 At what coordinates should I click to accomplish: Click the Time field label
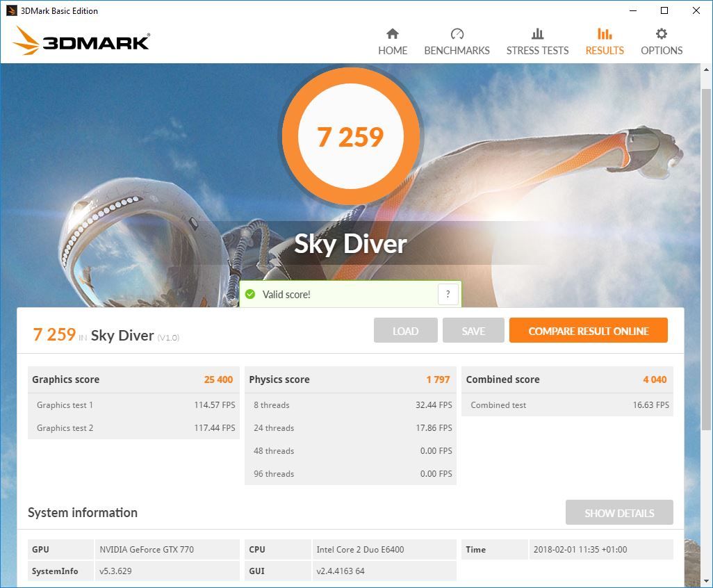475,549
